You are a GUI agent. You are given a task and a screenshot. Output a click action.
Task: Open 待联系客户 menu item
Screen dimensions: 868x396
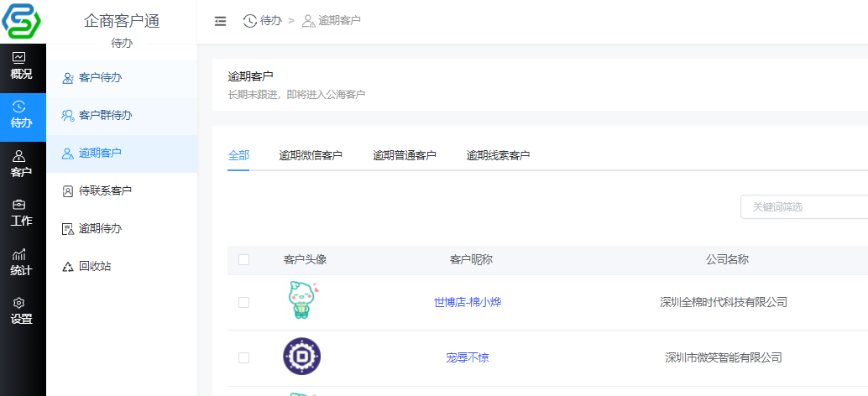click(123, 191)
